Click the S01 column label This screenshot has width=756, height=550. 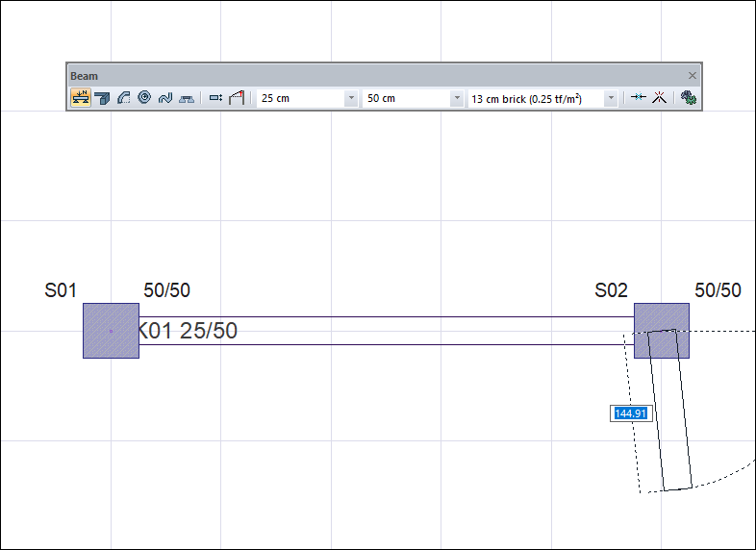[61, 290]
